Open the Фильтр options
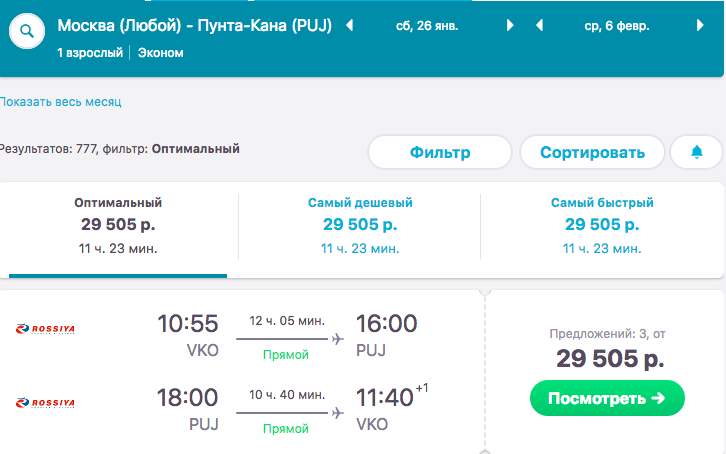 [x=439, y=153]
